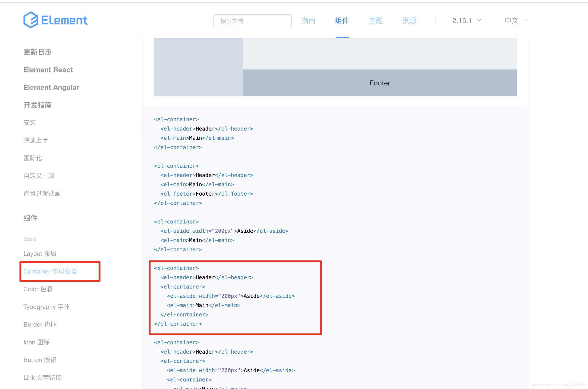The image size is (588, 389).
Task: Open the 资源 navigation tab
Action: tap(409, 21)
